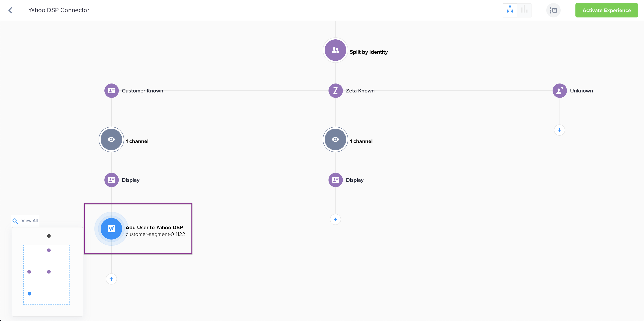Image resolution: width=644 pixels, height=321 pixels.
Task: Switch to the bar chart reports tab
Action: (x=524, y=10)
